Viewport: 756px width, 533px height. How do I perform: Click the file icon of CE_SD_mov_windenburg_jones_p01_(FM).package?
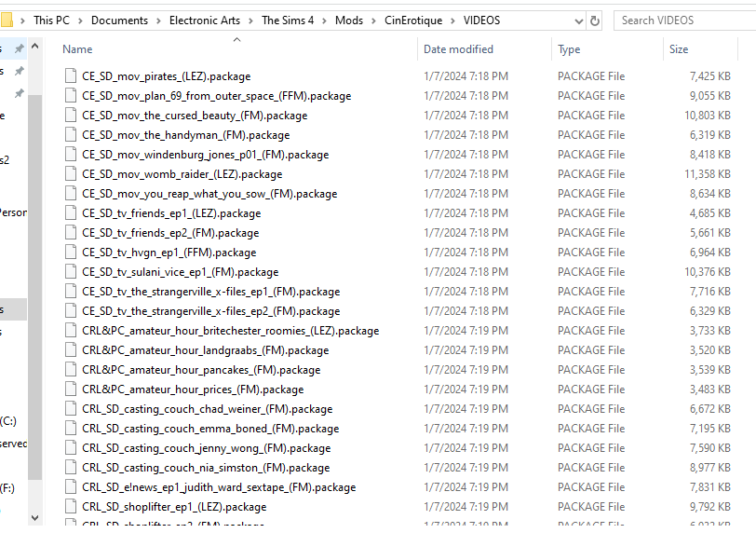pos(71,155)
